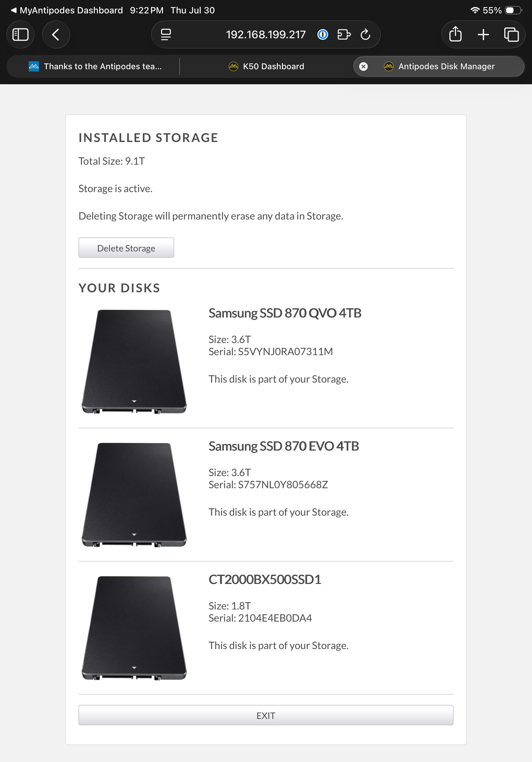Add a new tab
Image resolution: width=532 pixels, height=762 pixels.
[x=483, y=34]
